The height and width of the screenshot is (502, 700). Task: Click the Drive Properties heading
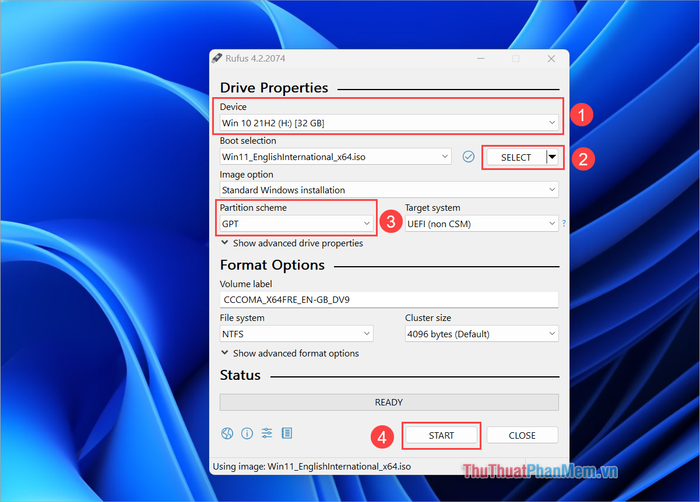tap(274, 88)
